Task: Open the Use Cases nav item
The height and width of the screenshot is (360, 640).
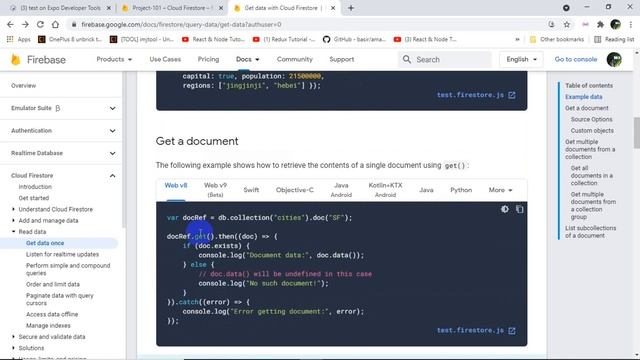Action: pyautogui.click(x=165, y=59)
